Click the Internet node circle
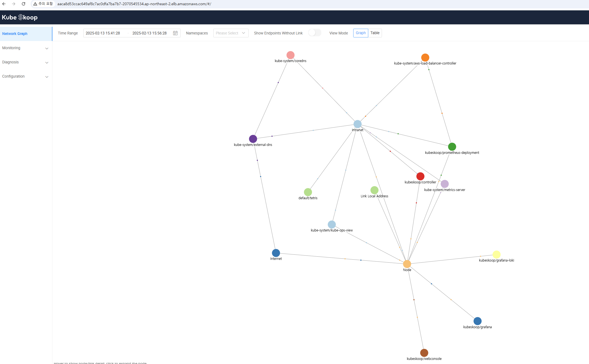Viewport: 589px width, 364px height. [x=276, y=253]
